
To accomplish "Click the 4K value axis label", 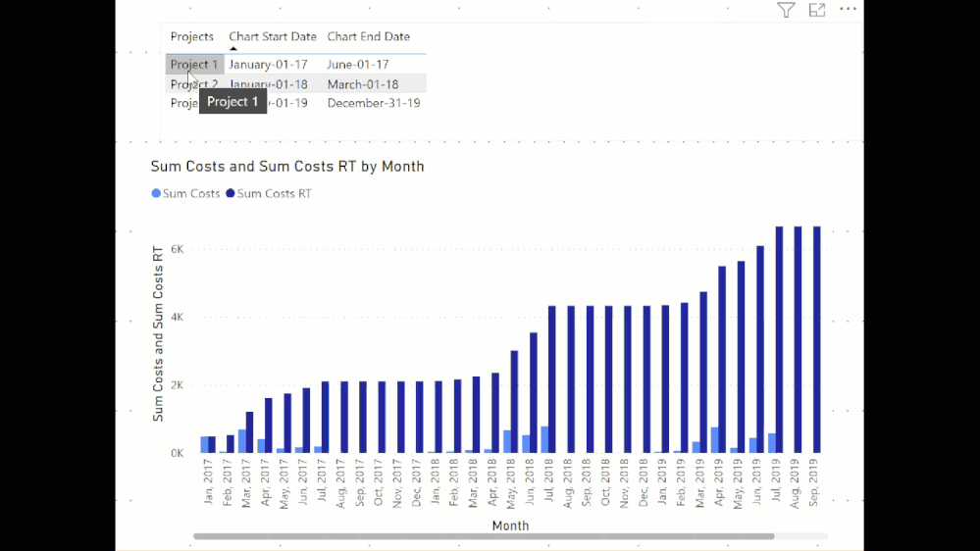I will 178,318.
